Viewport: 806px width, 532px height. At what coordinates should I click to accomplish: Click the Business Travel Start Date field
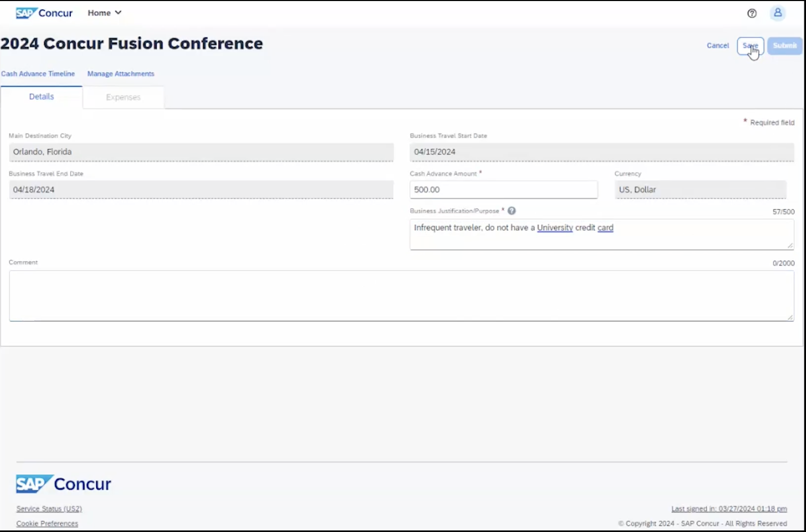pos(602,152)
